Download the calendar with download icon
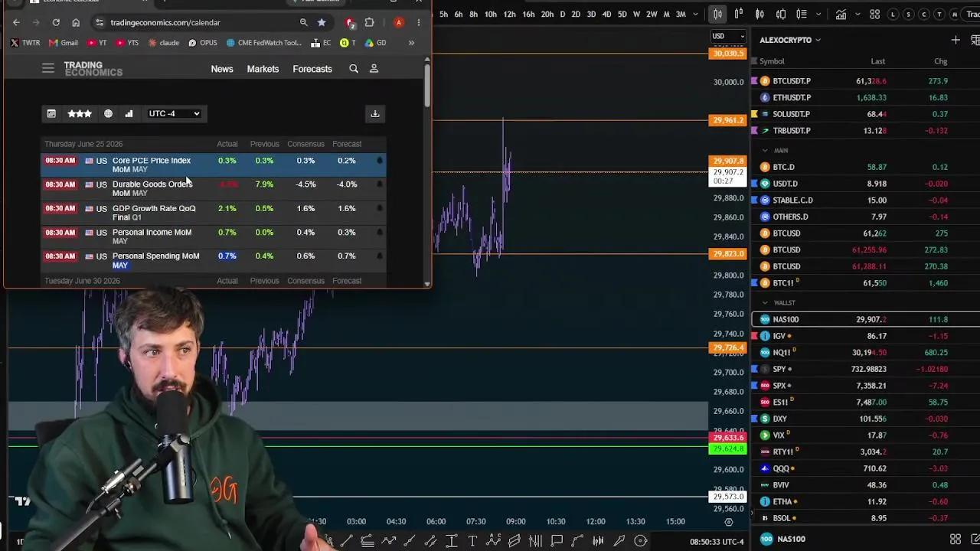Image resolution: width=980 pixels, height=551 pixels. (375, 113)
